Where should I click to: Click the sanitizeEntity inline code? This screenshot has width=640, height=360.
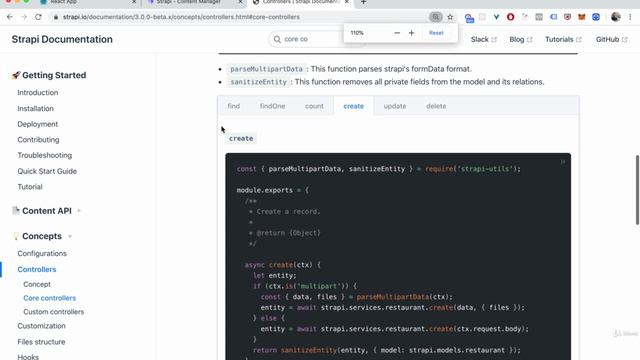258,82
